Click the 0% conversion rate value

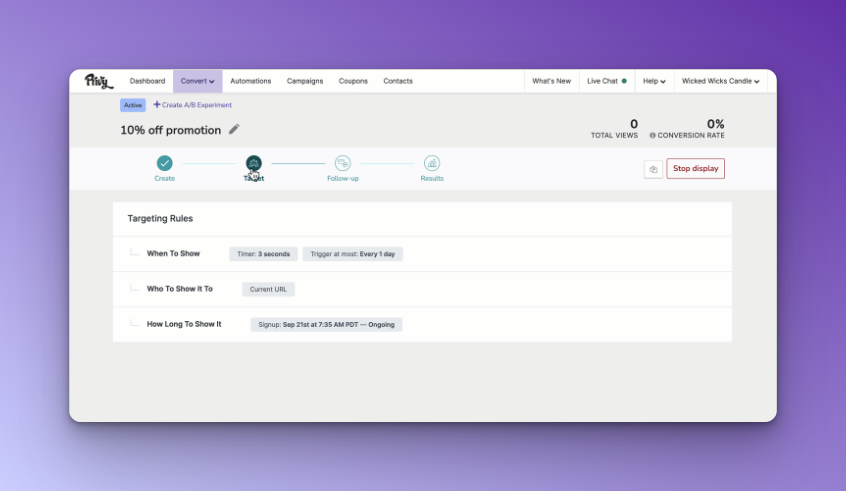coord(715,124)
